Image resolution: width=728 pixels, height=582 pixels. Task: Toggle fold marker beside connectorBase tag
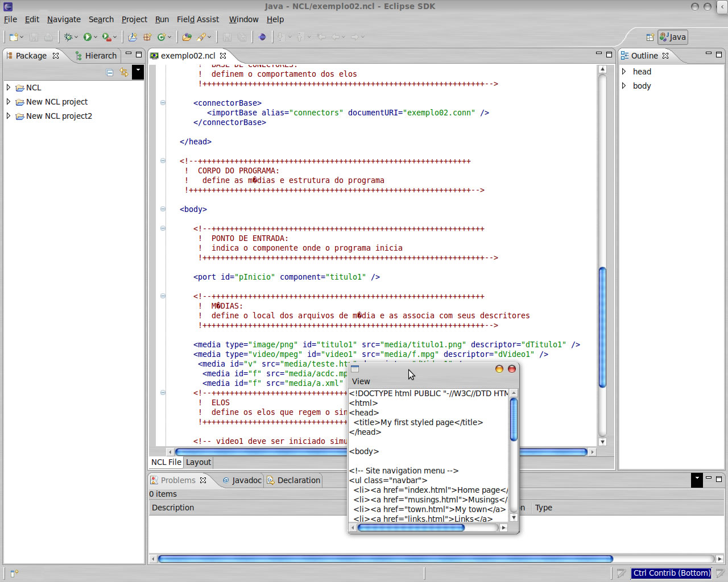(163, 103)
